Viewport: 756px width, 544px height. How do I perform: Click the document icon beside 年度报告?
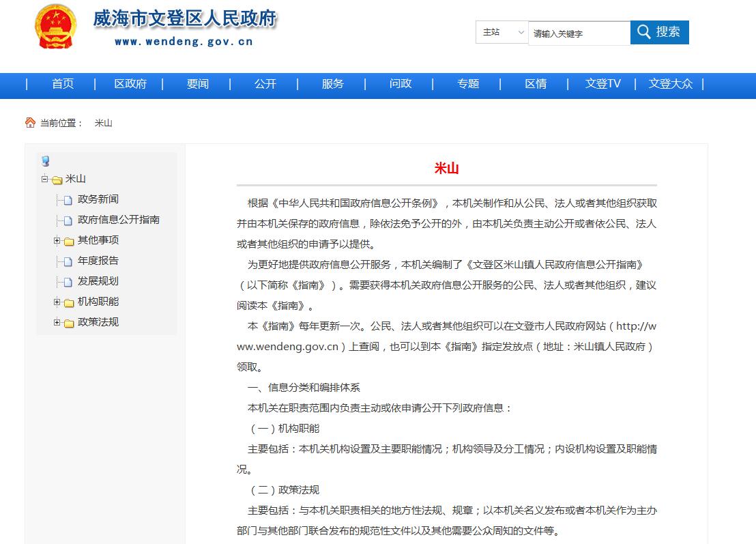pyautogui.click(x=68, y=261)
